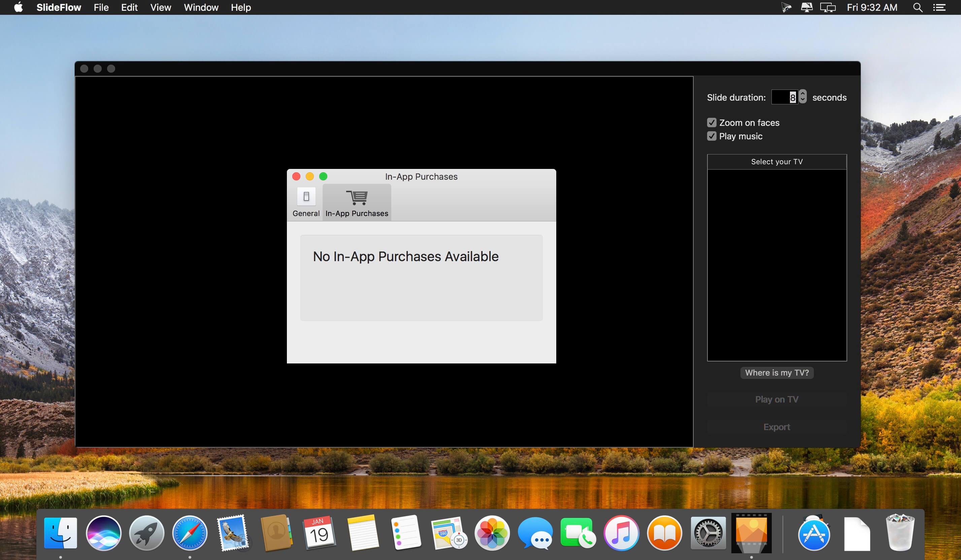Open the Edit menu
Screen dimensions: 961x560
[x=129, y=7]
